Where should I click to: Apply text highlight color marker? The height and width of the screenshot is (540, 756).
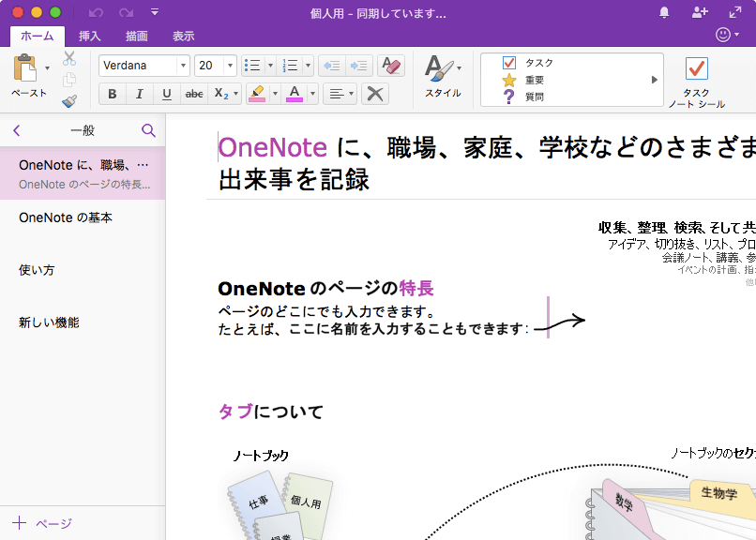257,94
